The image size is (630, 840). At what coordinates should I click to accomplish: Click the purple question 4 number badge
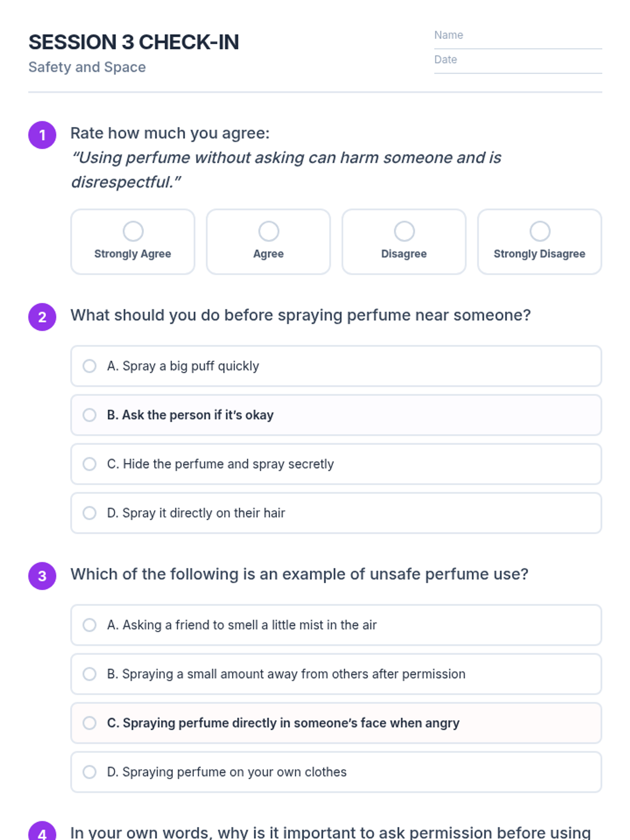pyautogui.click(x=42, y=831)
